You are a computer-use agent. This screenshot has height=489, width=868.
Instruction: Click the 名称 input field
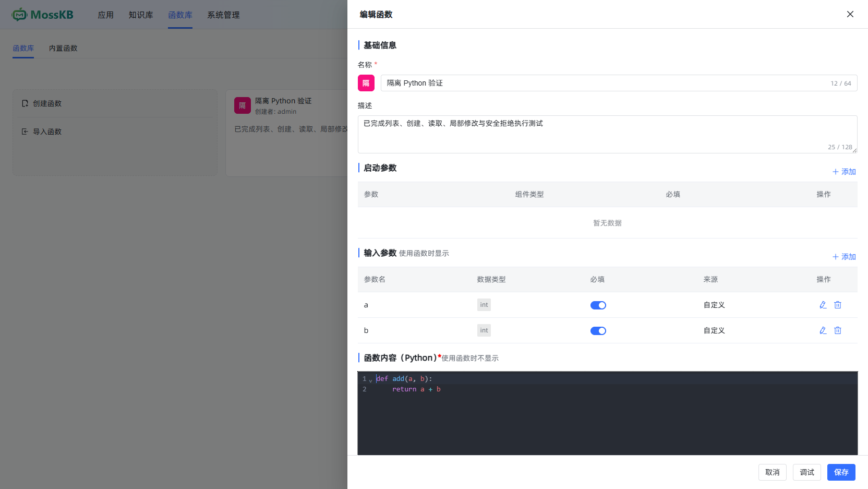(x=619, y=83)
